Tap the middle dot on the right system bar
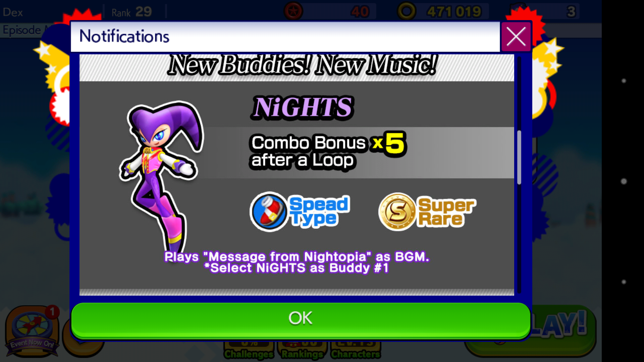 click(x=624, y=181)
